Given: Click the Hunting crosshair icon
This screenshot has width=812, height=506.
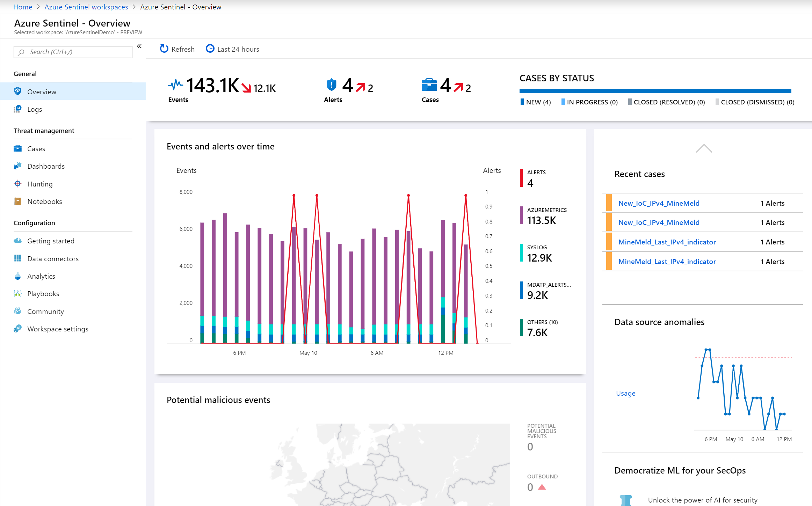Looking at the screenshot, I should [x=17, y=184].
